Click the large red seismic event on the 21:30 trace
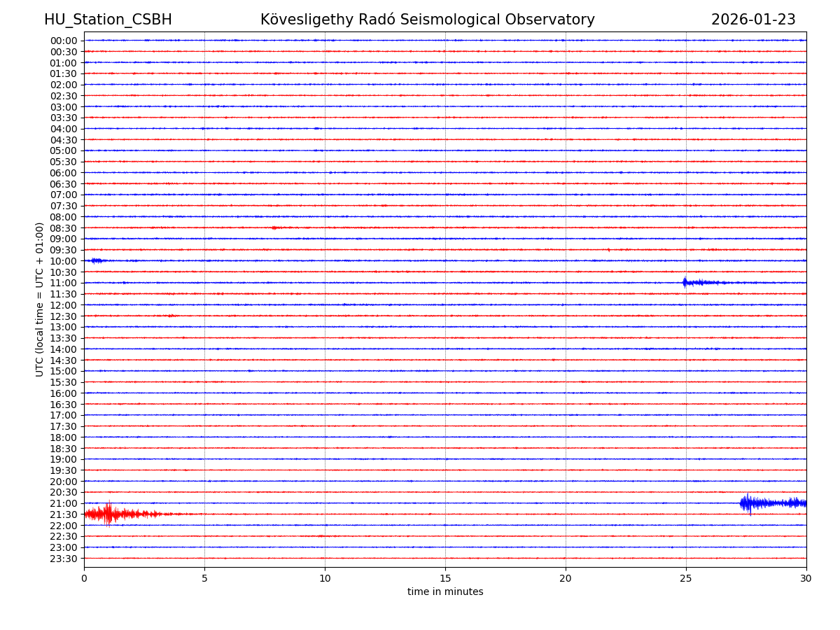This screenshot has height=630, width=840. tap(109, 514)
